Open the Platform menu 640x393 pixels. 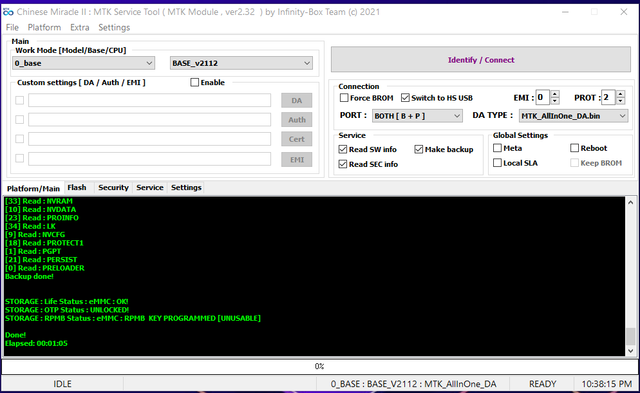coord(44,27)
